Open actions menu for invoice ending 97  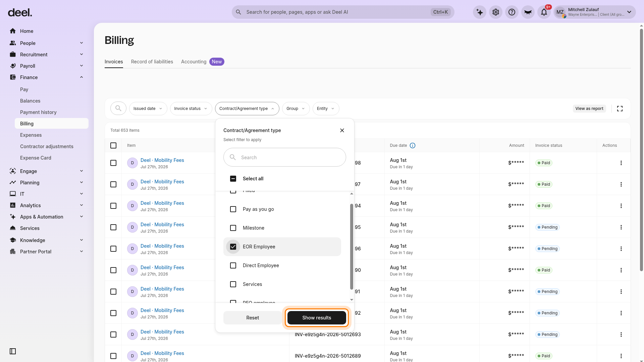tap(621, 184)
